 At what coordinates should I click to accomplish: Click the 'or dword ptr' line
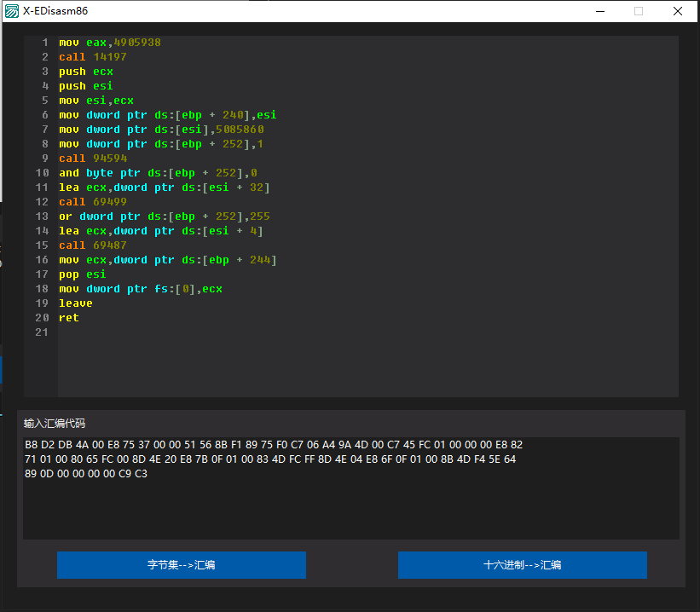coord(165,217)
